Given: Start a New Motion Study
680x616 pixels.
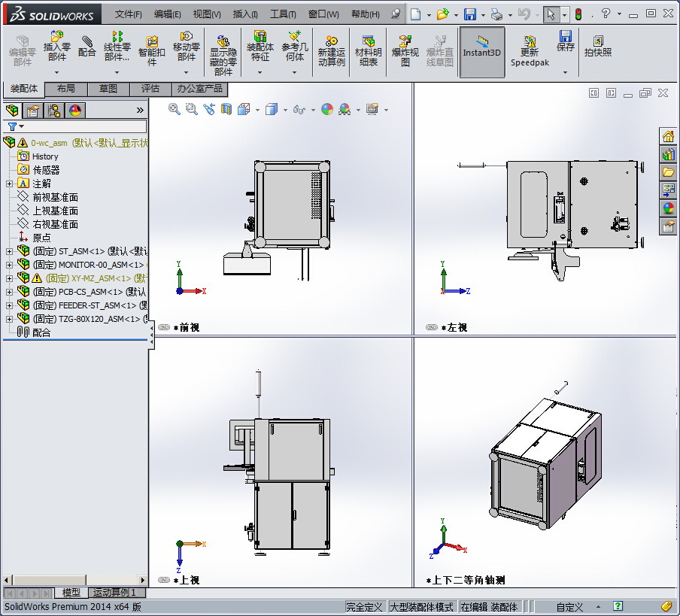Looking at the screenshot, I should coord(331,50).
